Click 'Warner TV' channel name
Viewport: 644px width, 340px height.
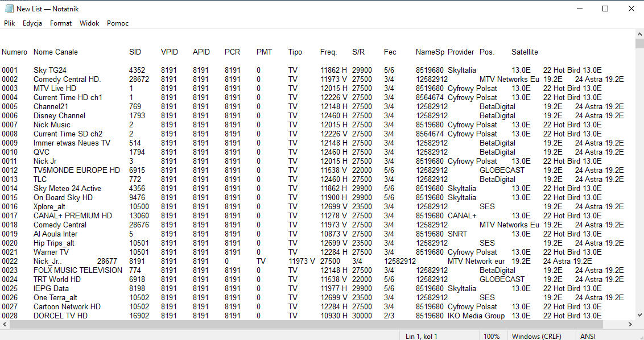[x=51, y=252]
